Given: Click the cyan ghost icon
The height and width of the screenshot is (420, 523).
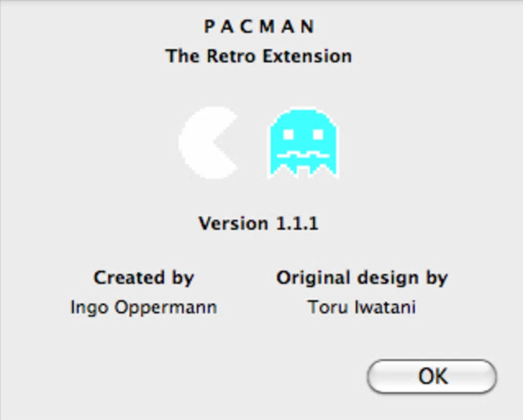Looking at the screenshot, I should tap(303, 143).
